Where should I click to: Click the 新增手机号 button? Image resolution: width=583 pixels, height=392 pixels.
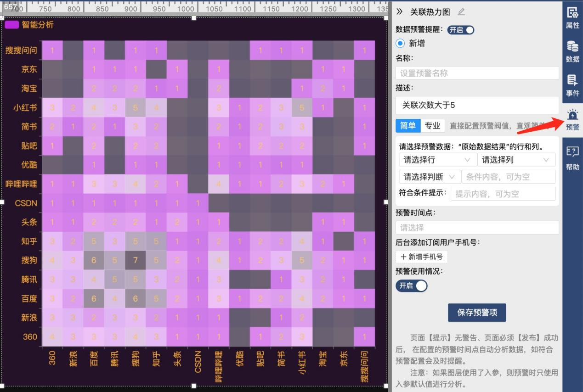[421, 257]
